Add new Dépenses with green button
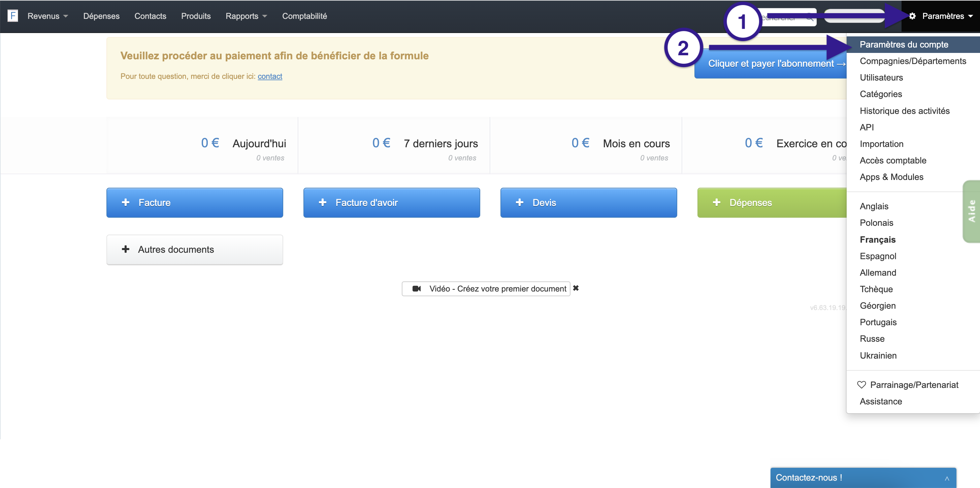Viewport: 980px width, 488px height. [x=772, y=203]
